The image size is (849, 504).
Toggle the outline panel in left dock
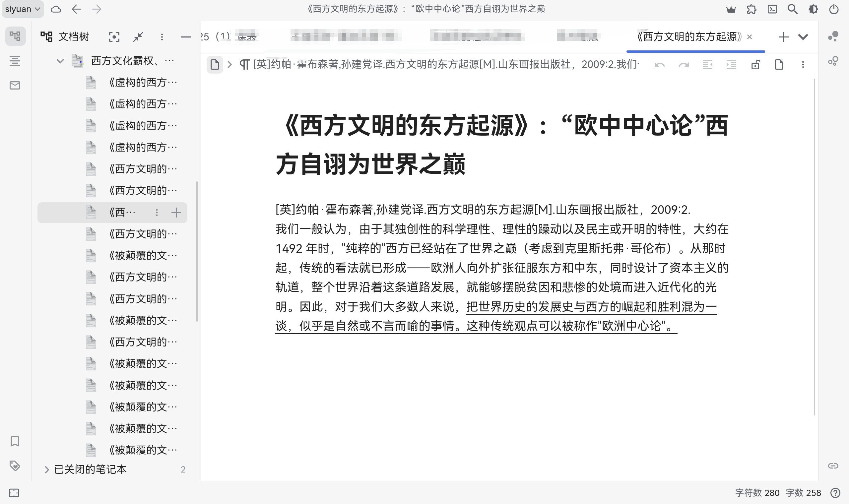point(15,61)
